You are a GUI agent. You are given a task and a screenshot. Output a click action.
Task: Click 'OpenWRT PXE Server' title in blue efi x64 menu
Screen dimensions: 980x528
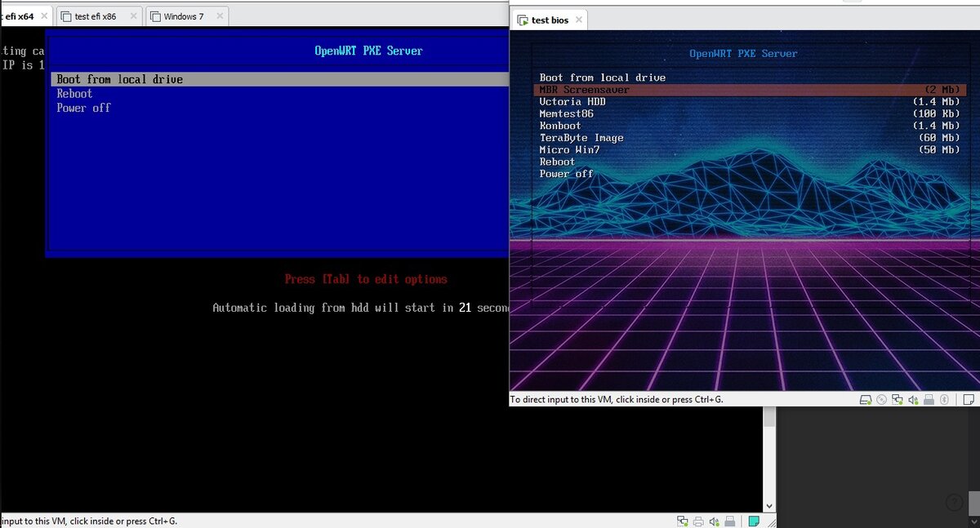coord(369,51)
